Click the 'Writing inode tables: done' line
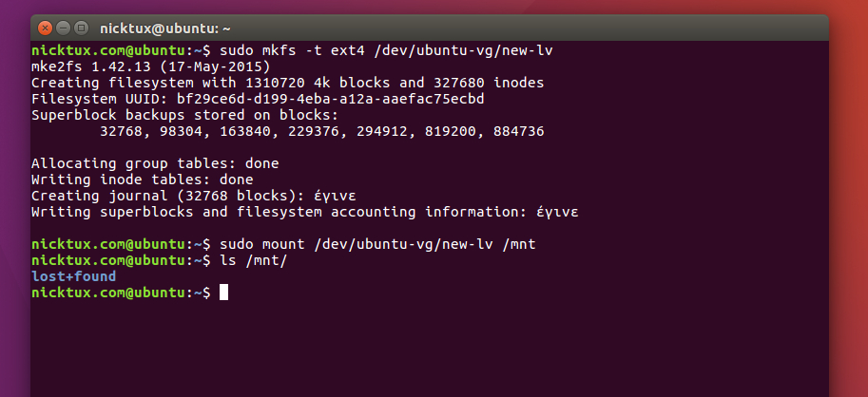This screenshot has width=868, height=397. click(x=143, y=180)
